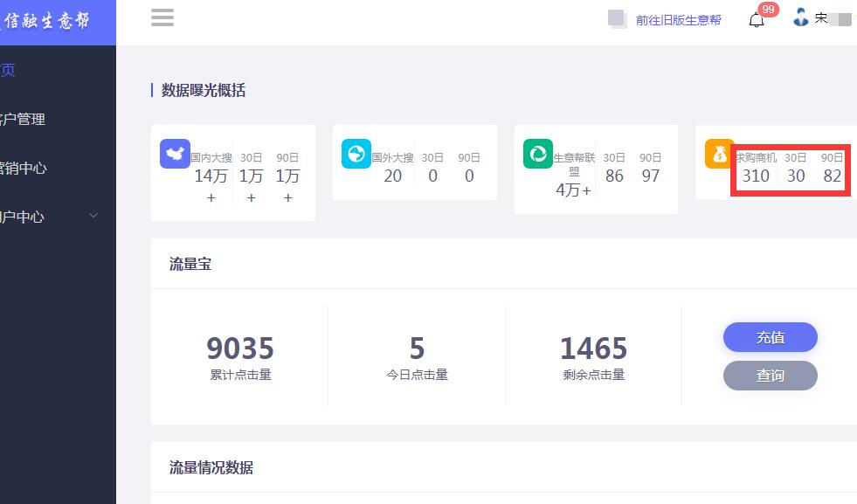
Task: Expand the sidebar item with chevron arrow
Action: (x=93, y=217)
